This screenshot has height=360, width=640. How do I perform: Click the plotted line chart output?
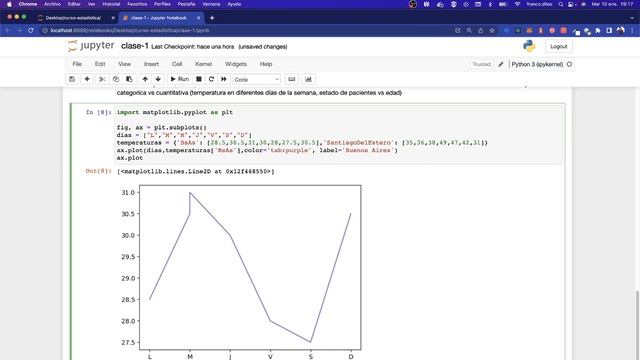click(x=241, y=271)
